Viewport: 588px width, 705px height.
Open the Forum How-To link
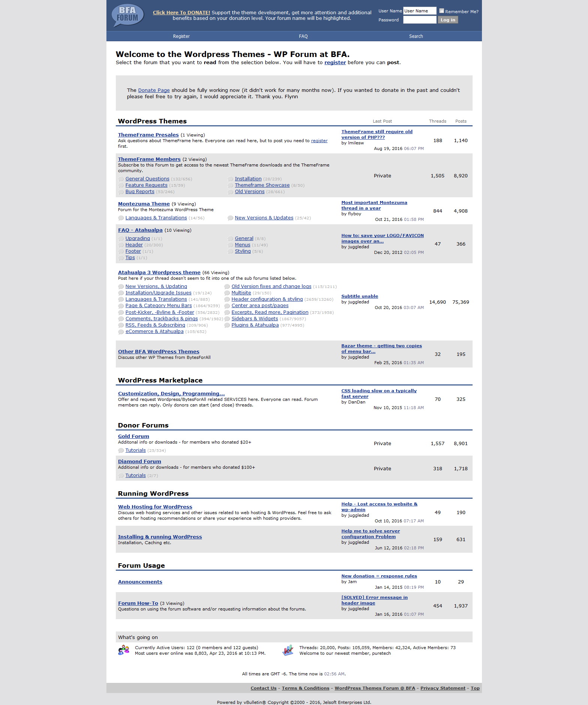coord(138,603)
